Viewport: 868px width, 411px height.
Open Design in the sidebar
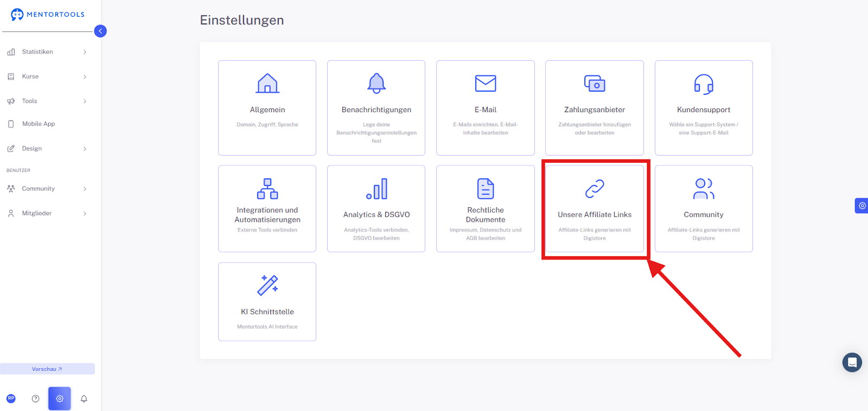(32, 149)
